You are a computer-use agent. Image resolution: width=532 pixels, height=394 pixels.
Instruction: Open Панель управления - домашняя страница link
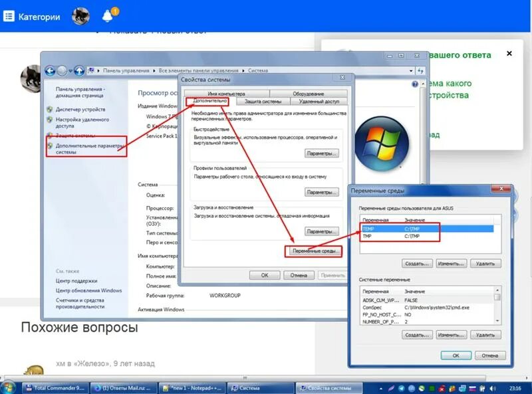pos(80,92)
